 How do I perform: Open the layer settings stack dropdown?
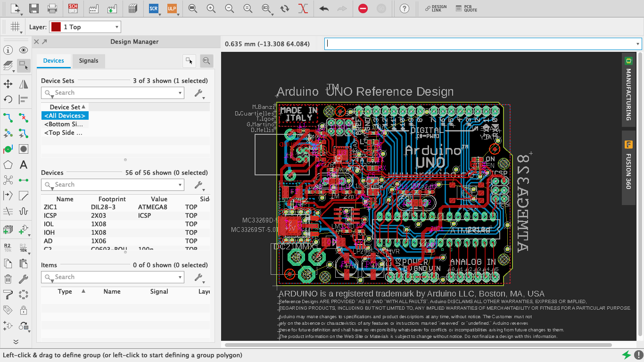click(9, 66)
